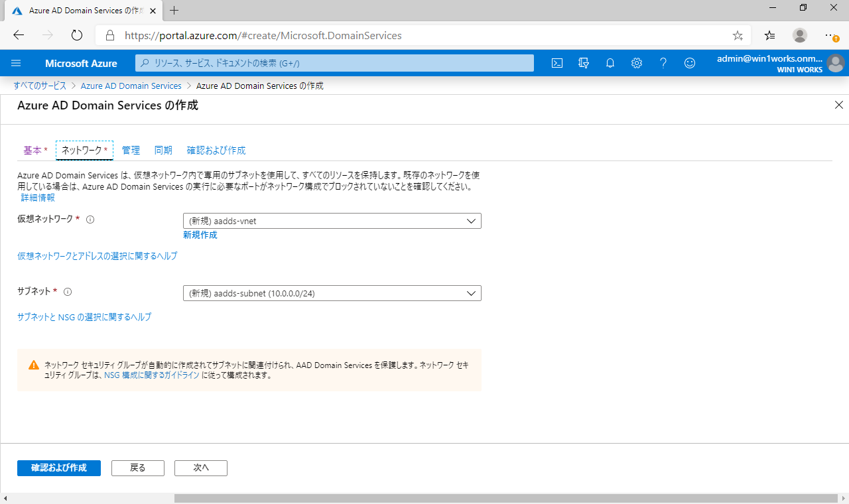Show notifications bell
This screenshot has height=504, width=849.
point(610,63)
